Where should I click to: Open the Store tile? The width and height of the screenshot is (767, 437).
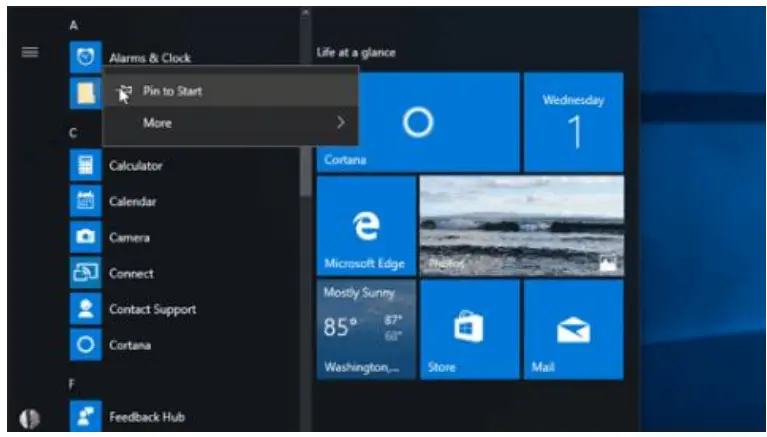(x=470, y=329)
